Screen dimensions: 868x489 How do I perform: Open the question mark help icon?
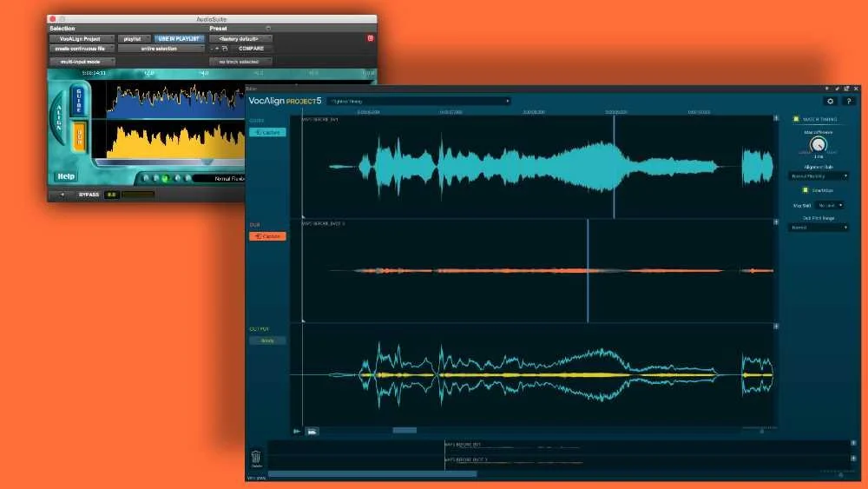coord(849,101)
